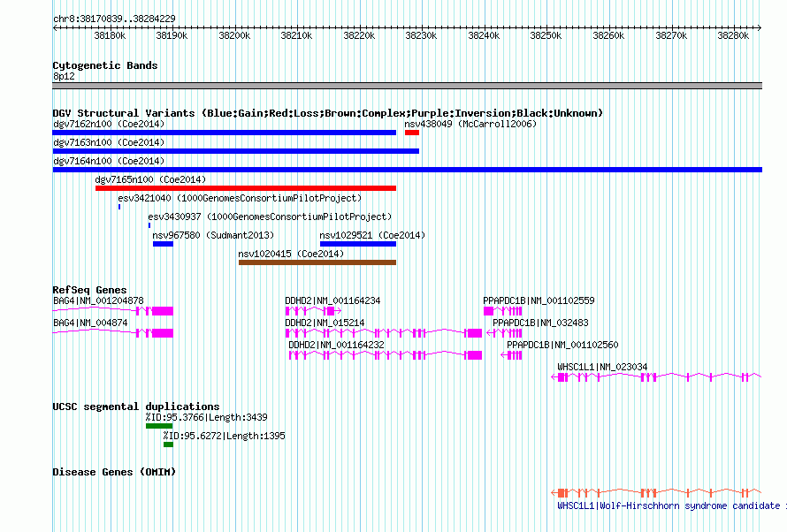This screenshot has width=787, height=532.
Task: Open nsv1029521 (Coe2014) label
Action: click(372, 235)
